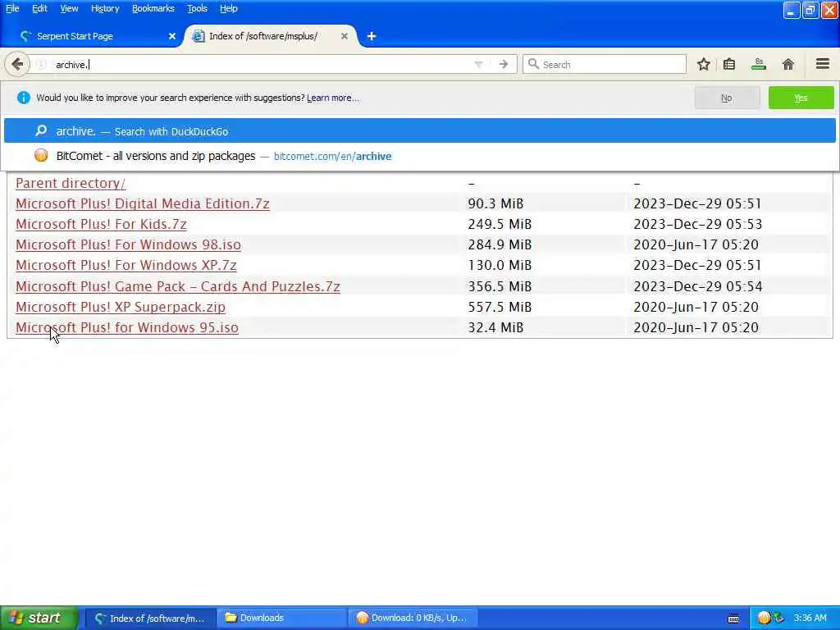The width and height of the screenshot is (840, 630).
Task: Click BitComet system tray icon
Action: 764,618
